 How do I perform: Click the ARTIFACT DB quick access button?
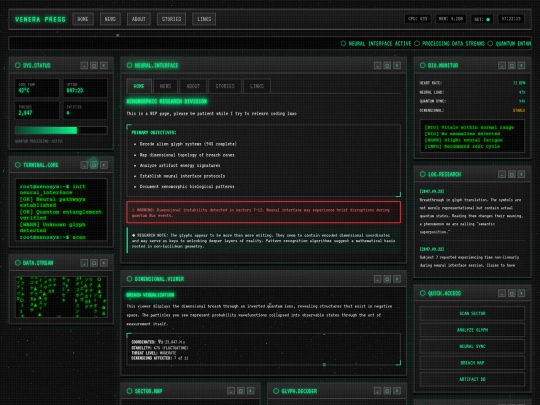[x=472, y=379]
